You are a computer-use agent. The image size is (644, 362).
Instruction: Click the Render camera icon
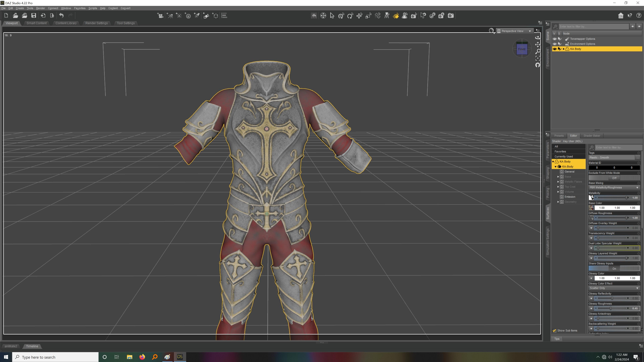click(450, 16)
